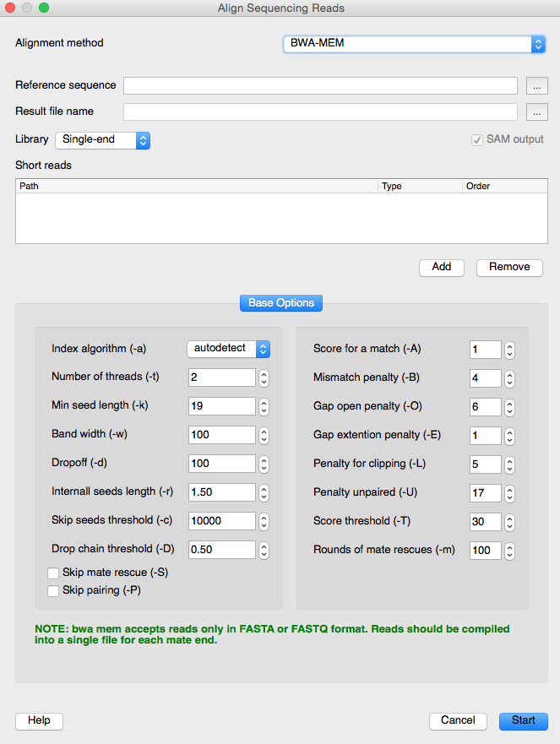The width and height of the screenshot is (560, 744).
Task: Start the alignment
Action: [x=524, y=720]
